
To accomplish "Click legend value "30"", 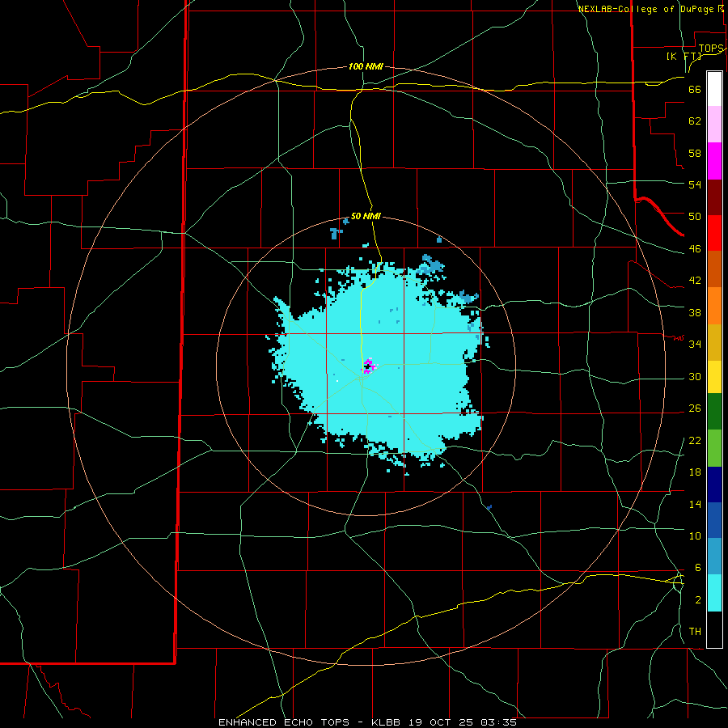I will click(x=695, y=376).
